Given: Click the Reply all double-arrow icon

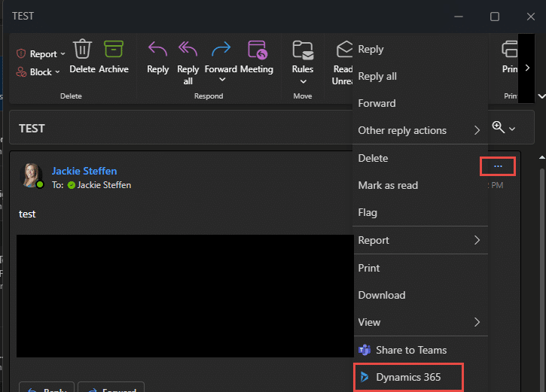Looking at the screenshot, I should pos(188,49).
